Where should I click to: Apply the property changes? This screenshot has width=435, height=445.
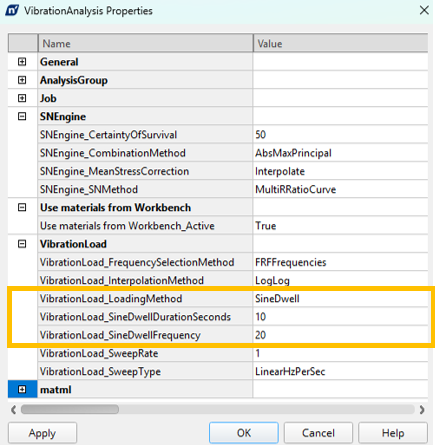tap(42, 433)
